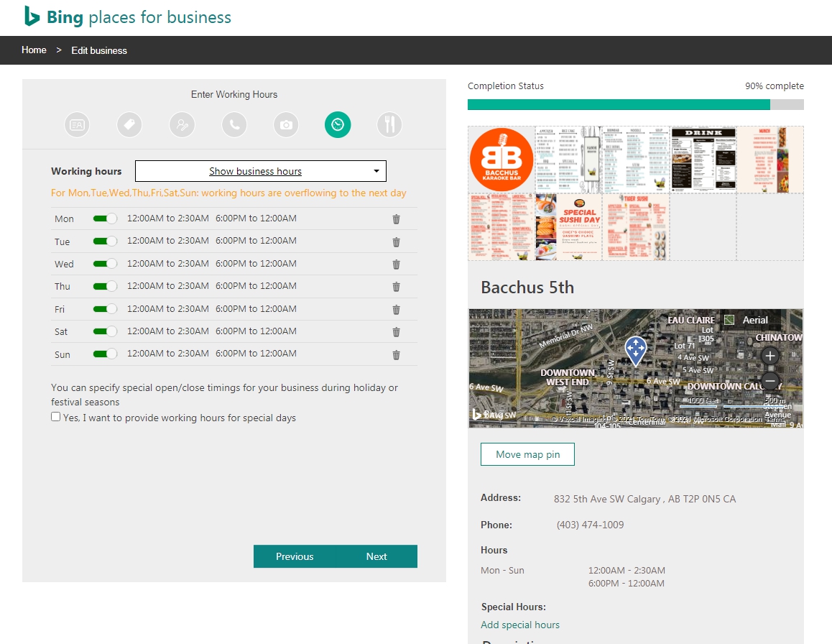This screenshot has width=832, height=644.
Task: Remove Friday's hours using trash icon
Action: [x=396, y=310]
